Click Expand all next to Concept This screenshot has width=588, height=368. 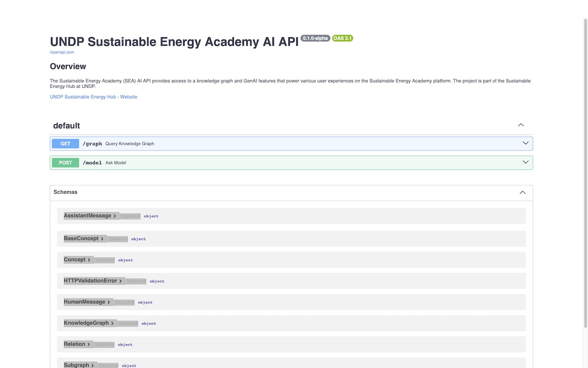click(x=105, y=260)
